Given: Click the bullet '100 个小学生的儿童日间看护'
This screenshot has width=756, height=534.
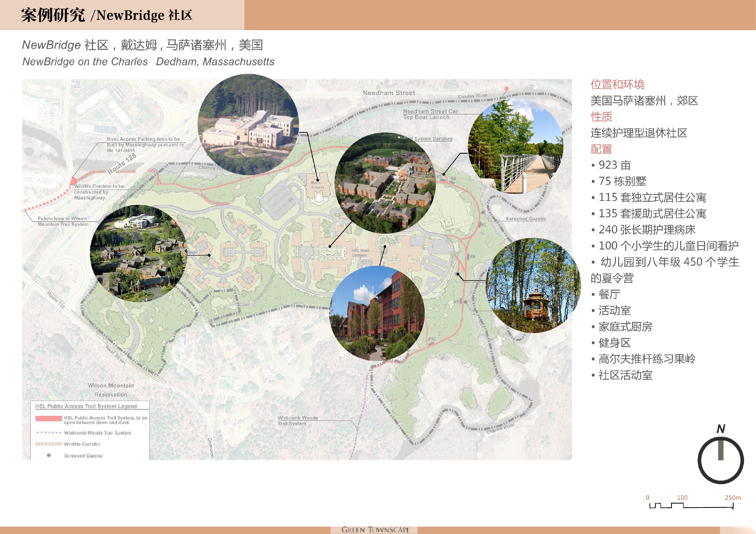Looking at the screenshot, I should click(x=665, y=246).
